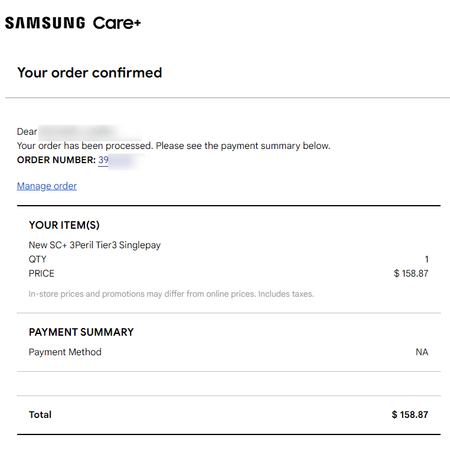Click the ORDER NUMBER label

point(56,160)
